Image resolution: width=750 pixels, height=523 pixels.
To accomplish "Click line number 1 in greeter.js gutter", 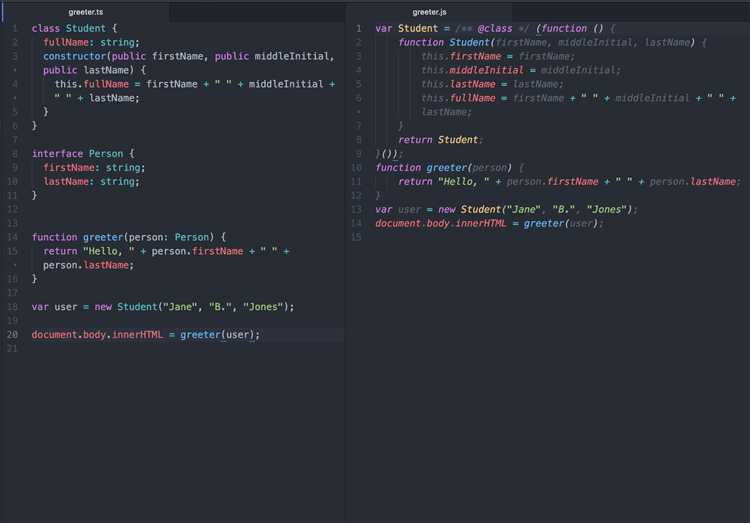I will 359,28.
